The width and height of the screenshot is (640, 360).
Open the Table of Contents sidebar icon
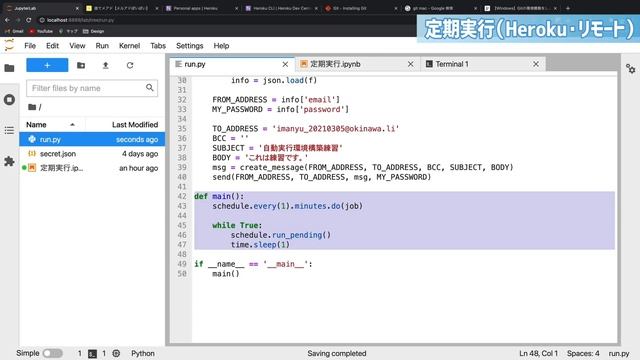(9, 131)
